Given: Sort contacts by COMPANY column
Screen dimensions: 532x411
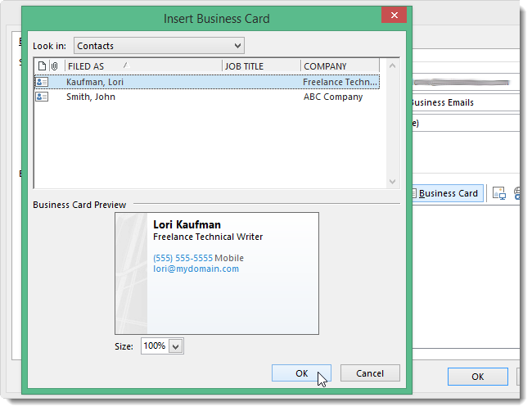Looking at the screenshot, I should point(340,65).
